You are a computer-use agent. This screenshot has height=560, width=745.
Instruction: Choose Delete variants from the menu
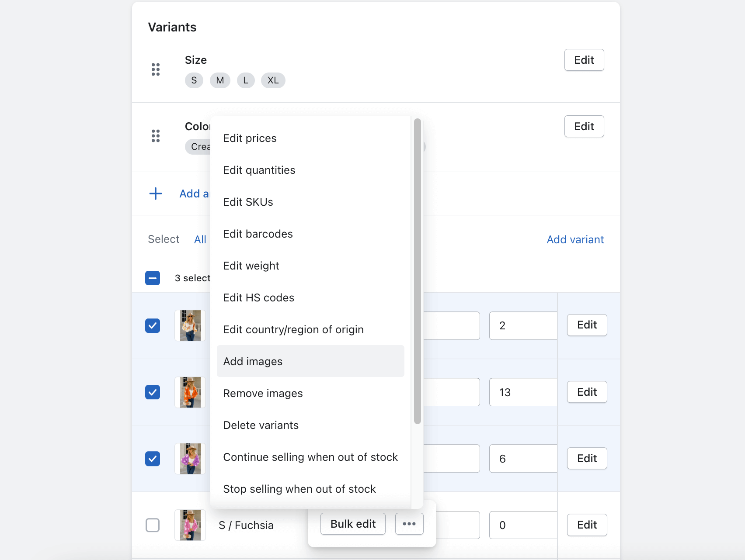pyautogui.click(x=310, y=425)
